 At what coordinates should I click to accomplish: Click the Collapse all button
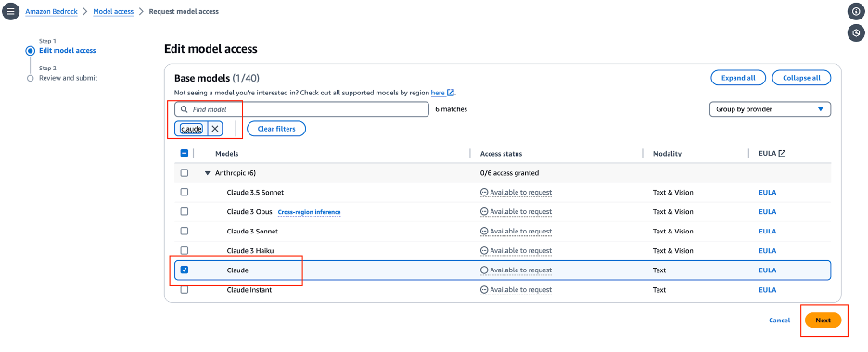[x=801, y=78]
